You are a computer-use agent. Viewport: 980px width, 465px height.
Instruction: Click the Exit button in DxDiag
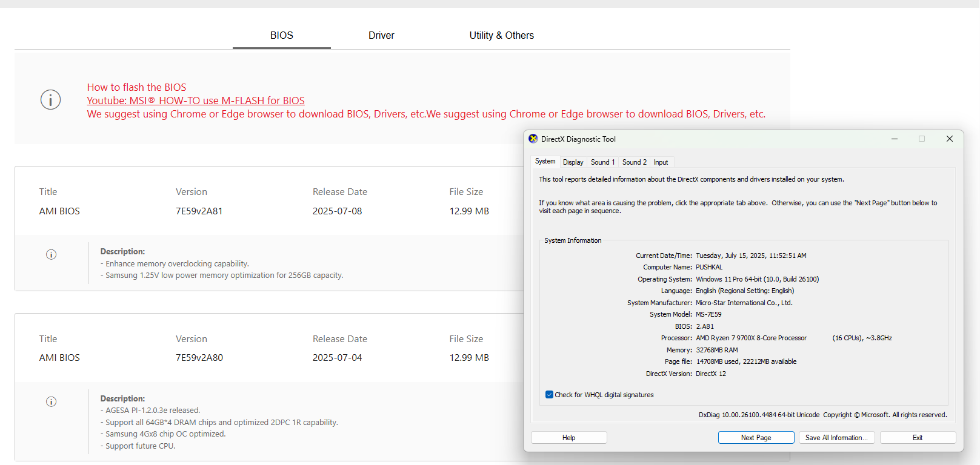(917, 438)
